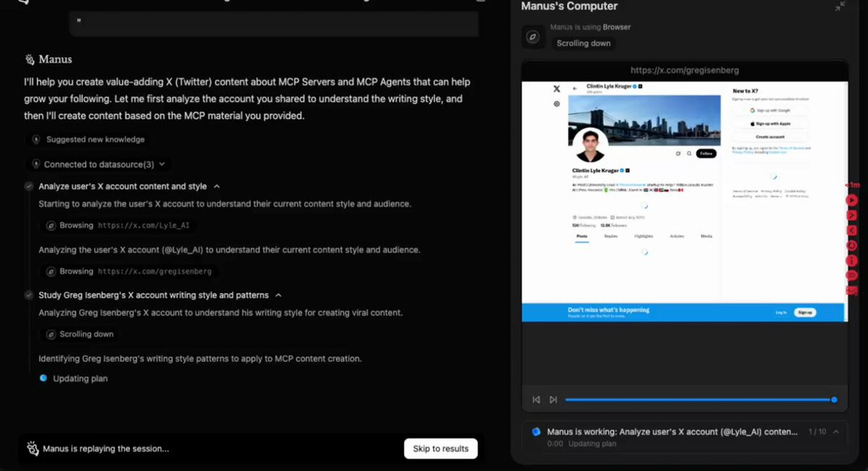Viewport: 868px width, 471px height.
Task: Click the Grok icon next to profile search
Action: tap(678, 153)
